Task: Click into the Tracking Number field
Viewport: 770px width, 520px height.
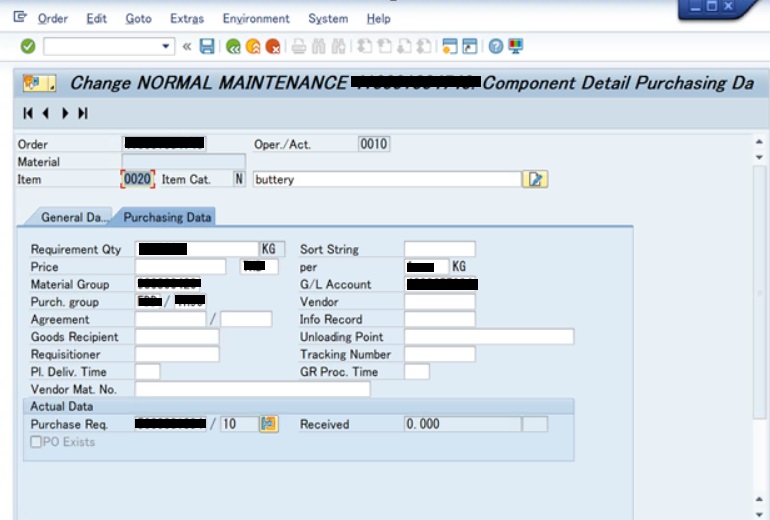Action: (439, 354)
